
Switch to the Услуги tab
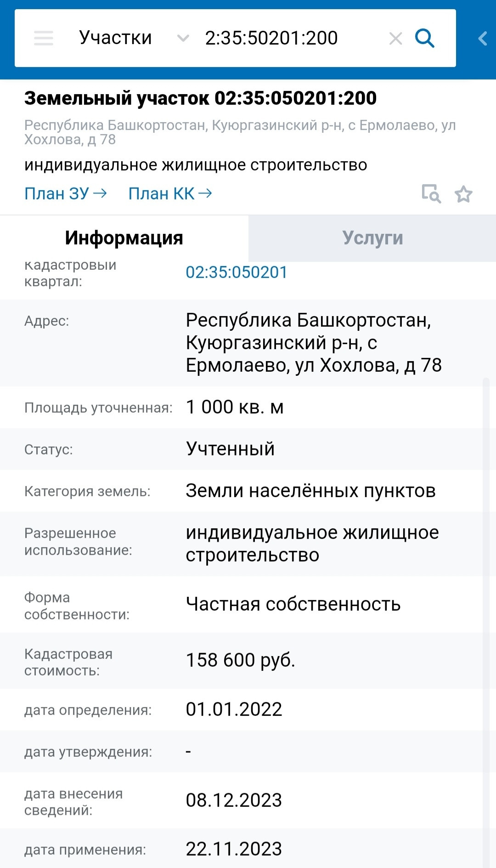click(372, 238)
